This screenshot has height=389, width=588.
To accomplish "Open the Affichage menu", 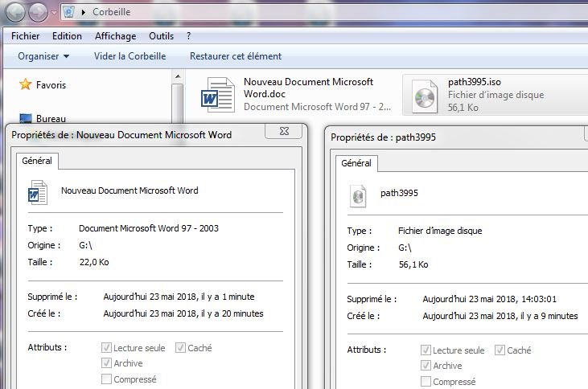I will (115, 36).
